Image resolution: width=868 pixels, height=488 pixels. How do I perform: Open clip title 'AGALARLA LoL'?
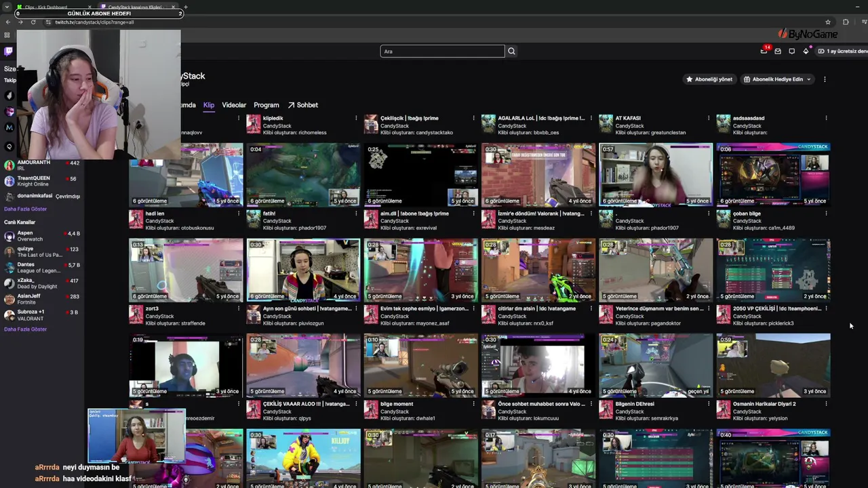(x=541, y=118)
